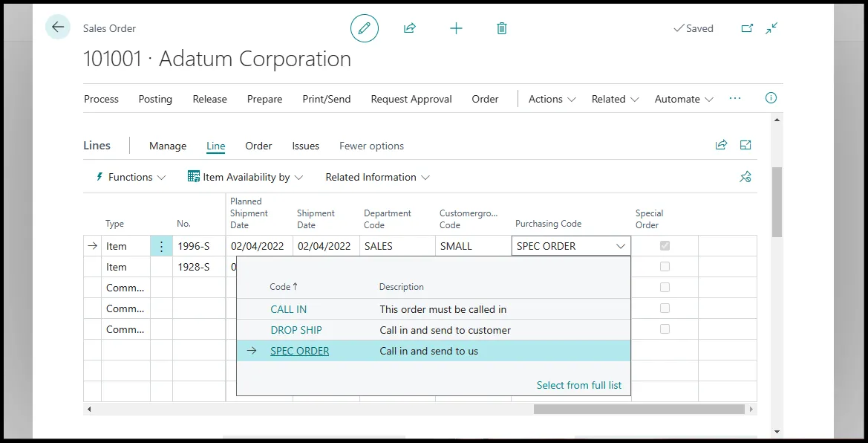Click 'Call in and send to customer' description
Viewport: 868px width, 443px height.
(x=445, y=330)
